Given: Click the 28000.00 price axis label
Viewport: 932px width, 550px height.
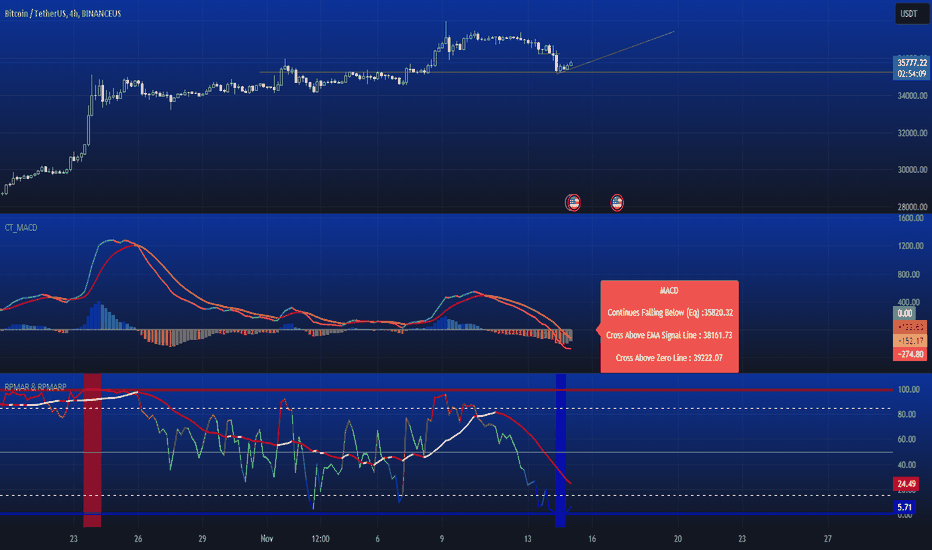Looking at the screenshot, I should (x=912, y=207).
